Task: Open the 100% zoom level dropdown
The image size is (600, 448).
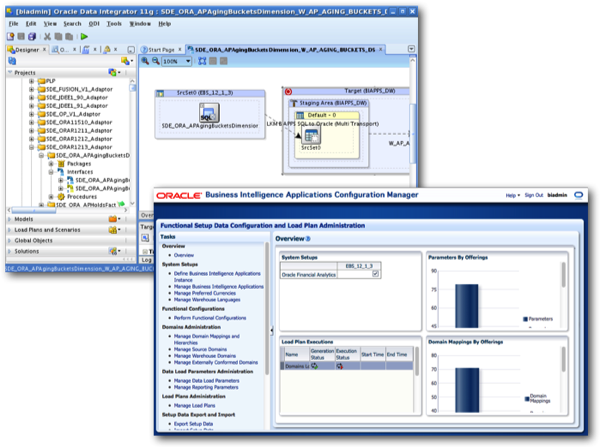Action: pos(188,61)
